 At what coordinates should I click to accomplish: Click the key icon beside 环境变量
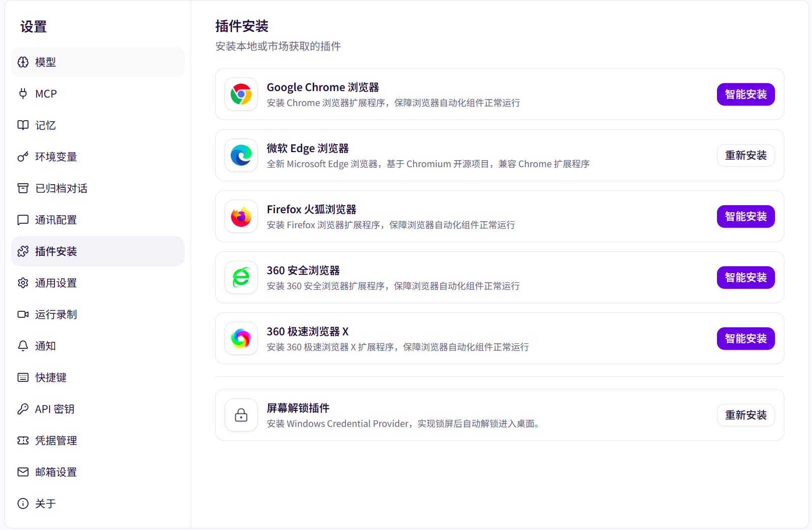click(x=23, y=157)
